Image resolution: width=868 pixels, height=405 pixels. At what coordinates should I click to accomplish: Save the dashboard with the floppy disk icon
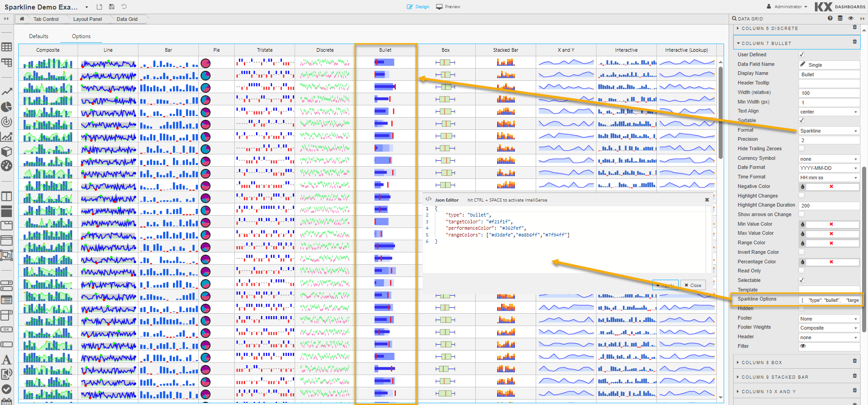click(112, 7)
